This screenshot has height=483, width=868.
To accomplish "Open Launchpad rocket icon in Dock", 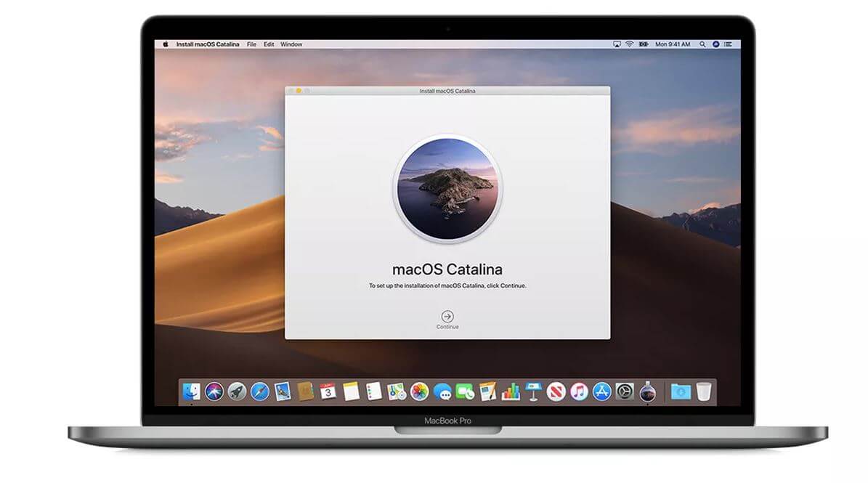I will (237, 391).
